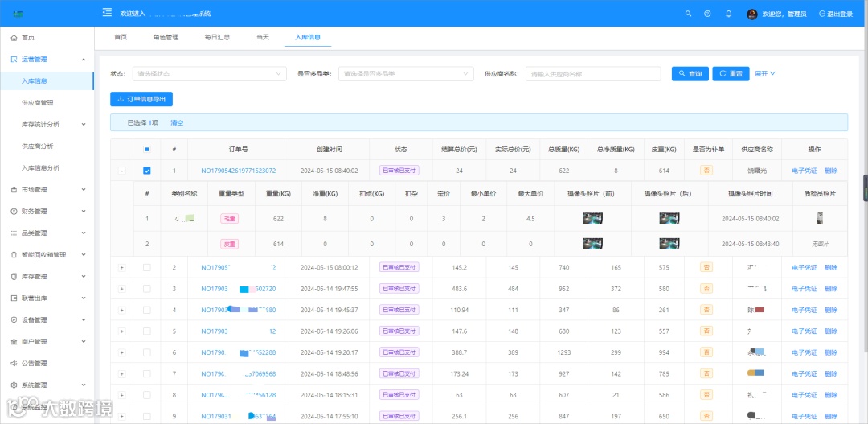
Task: Check the checkbox for row 6
Action: [147, 352]
